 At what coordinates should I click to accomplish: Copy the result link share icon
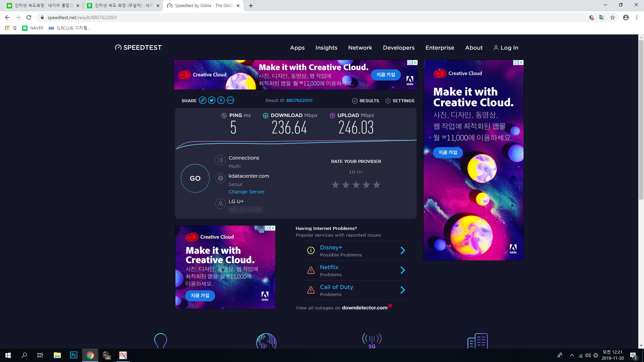coord(202,100)
